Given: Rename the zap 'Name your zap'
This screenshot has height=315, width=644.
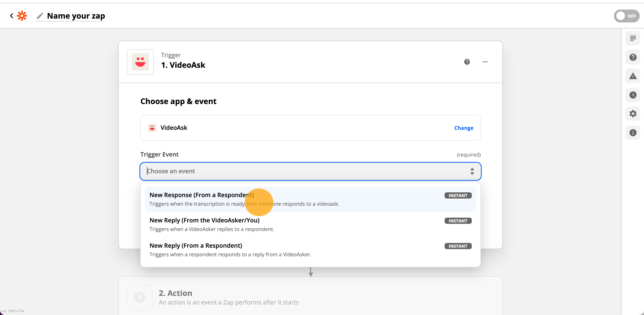Looking at the screenshot, I should [x=76, y=16].
